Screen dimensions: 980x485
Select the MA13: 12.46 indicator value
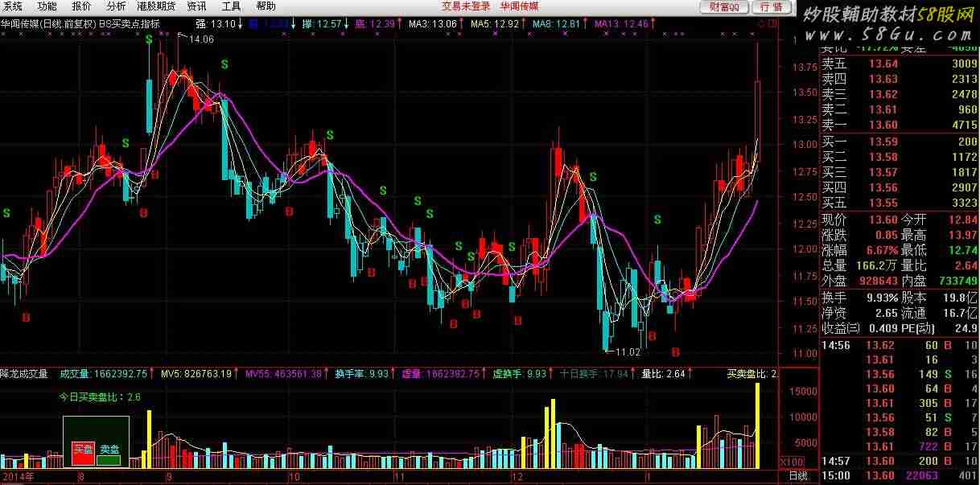(x=621, y=24)
